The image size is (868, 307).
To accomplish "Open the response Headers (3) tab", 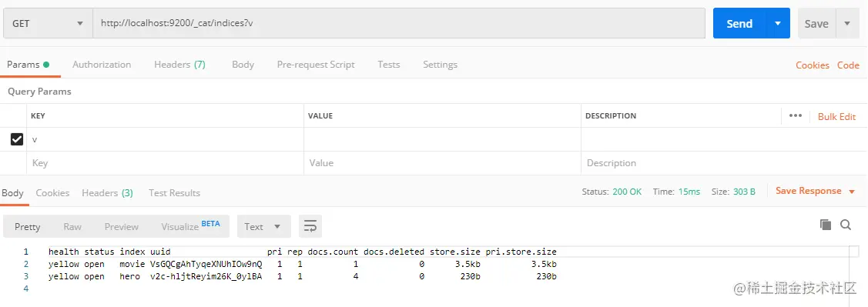I will coord(107,193).
